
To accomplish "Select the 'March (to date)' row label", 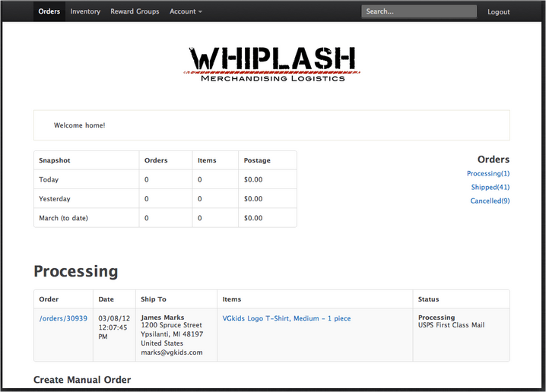I will [63, 218].
